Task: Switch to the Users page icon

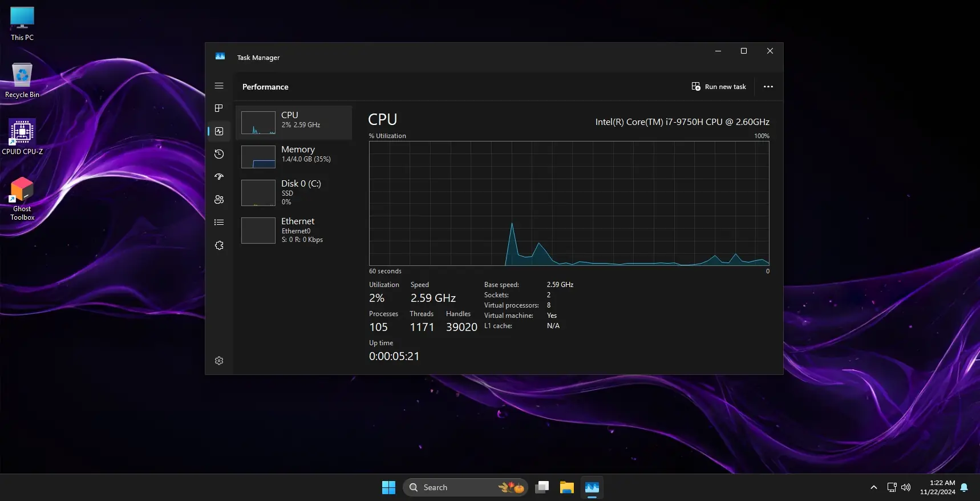Action: pos(219,200)
